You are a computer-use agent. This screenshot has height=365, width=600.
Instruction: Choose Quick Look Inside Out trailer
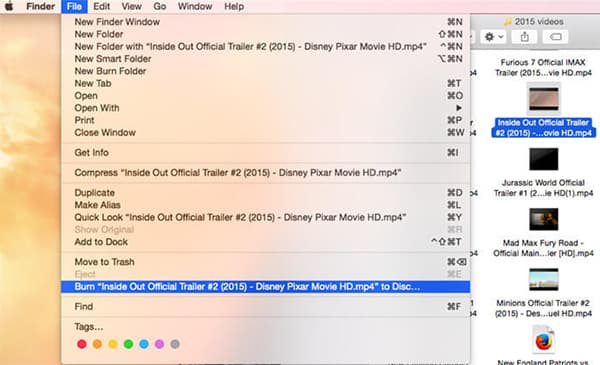266,217
